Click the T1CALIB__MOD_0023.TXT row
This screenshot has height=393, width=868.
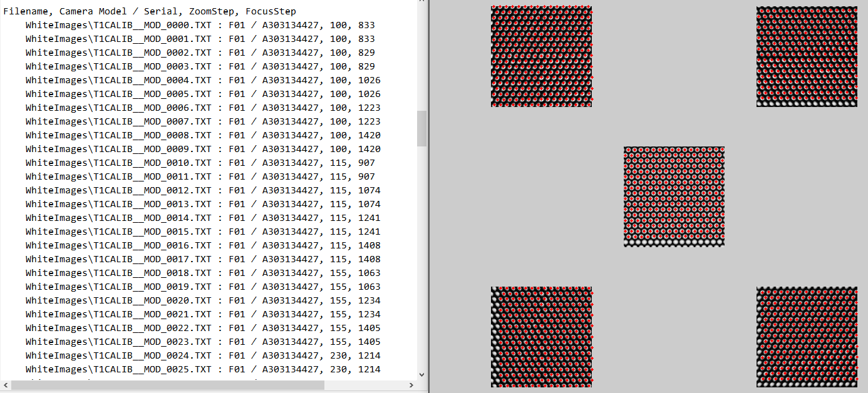(203, 342)
